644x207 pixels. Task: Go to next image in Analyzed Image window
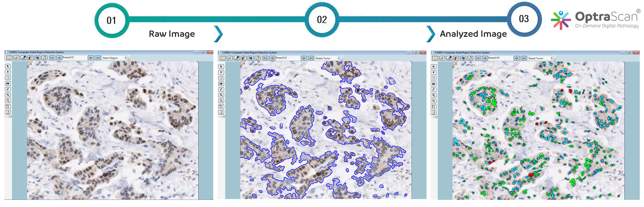(x=516, y=58)
